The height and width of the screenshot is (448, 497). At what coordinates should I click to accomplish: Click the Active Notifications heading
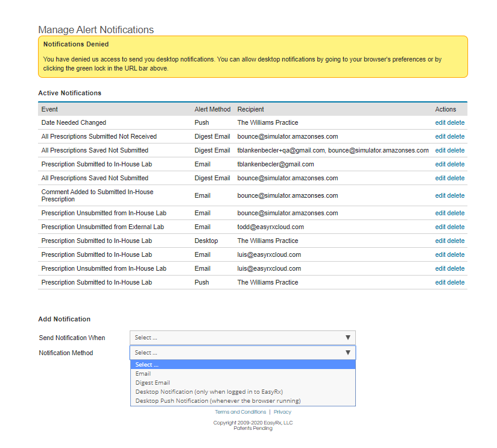click(x=70, y=93)
